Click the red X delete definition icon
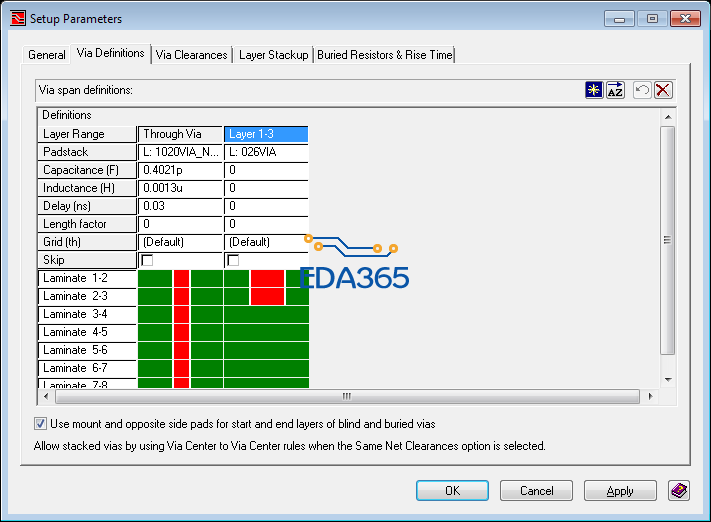711x522 pixels. [663, 90]
